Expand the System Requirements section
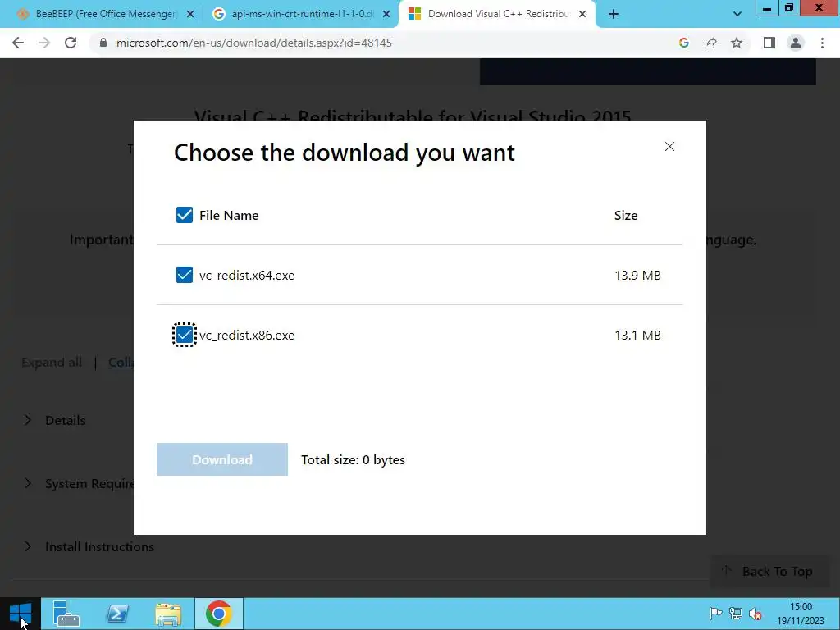 pyautogui.click(x=78, y=483)
